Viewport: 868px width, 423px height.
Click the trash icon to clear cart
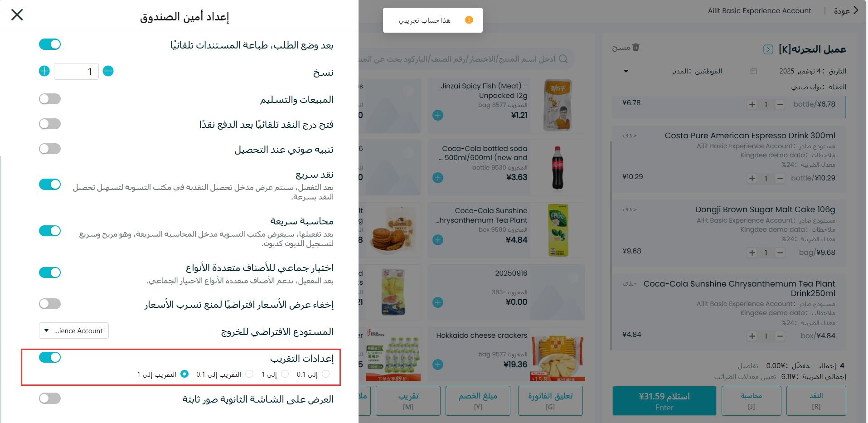636,47
